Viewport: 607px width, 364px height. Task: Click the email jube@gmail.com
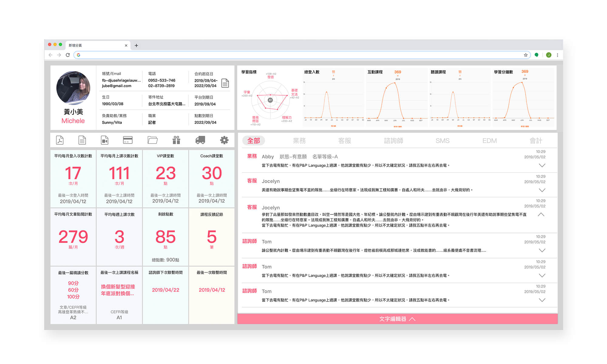point(117,86)
